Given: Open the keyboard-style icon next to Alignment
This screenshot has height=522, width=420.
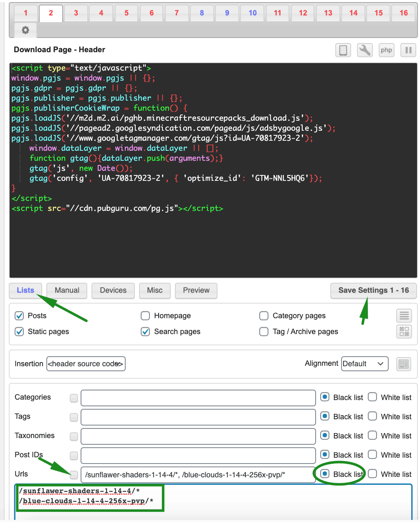Looking at the screenshot, I should click(404, 364).
